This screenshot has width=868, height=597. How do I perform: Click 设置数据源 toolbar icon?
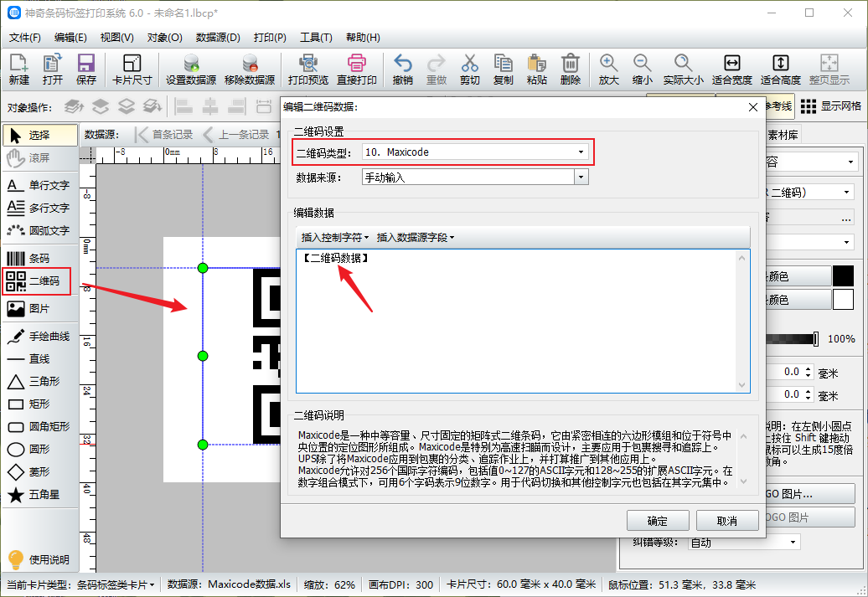click(191, 69)
